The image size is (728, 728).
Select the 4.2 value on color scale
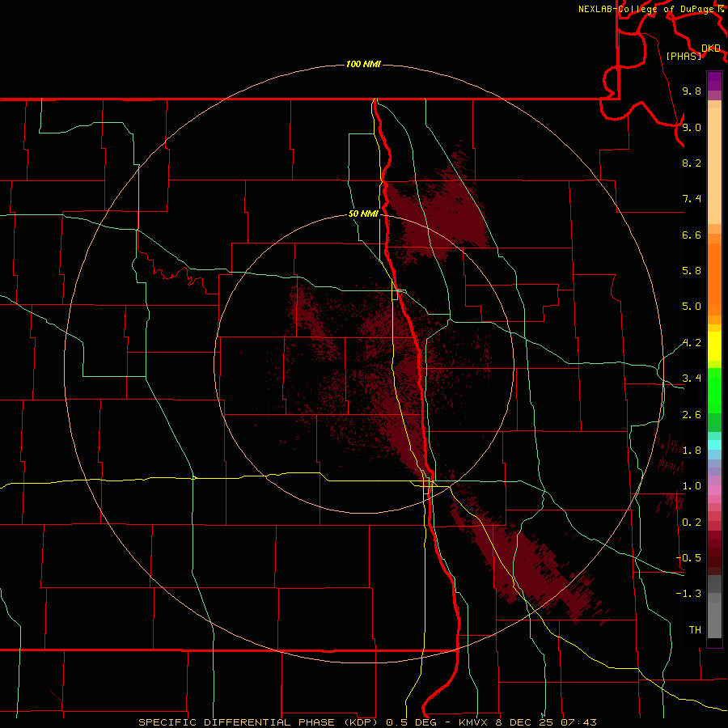pos(692,343)
